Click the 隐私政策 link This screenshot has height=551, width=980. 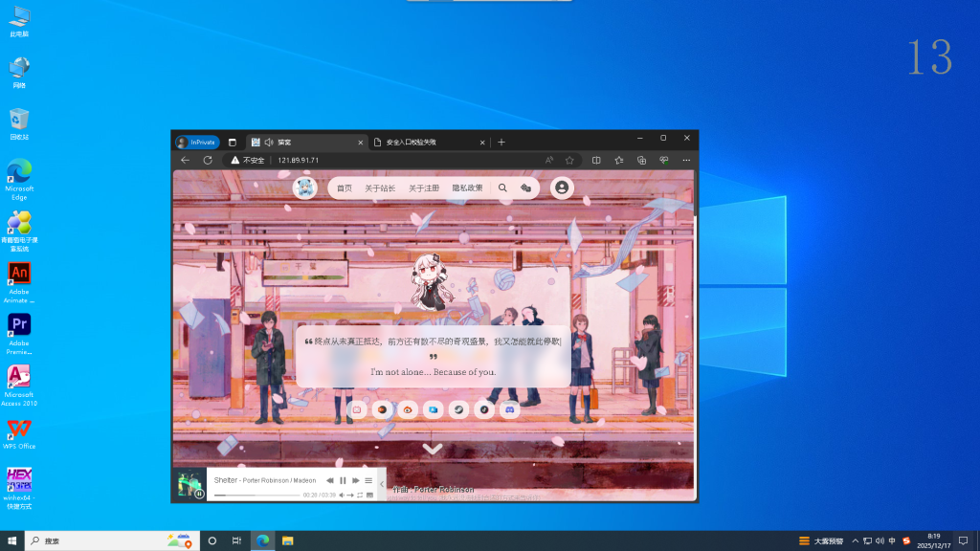pos(467,188)
